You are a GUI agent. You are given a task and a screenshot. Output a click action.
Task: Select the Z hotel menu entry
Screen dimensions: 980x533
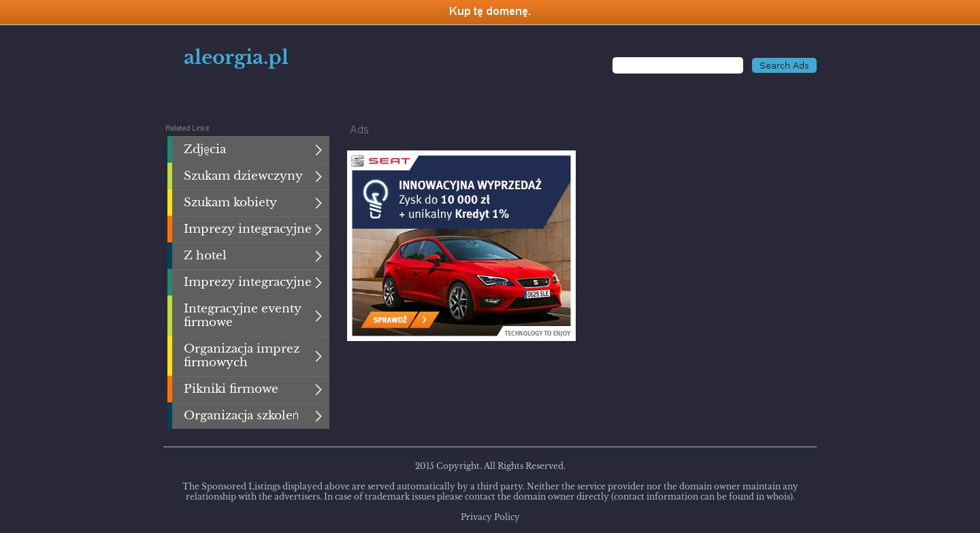tap(205, 256)
